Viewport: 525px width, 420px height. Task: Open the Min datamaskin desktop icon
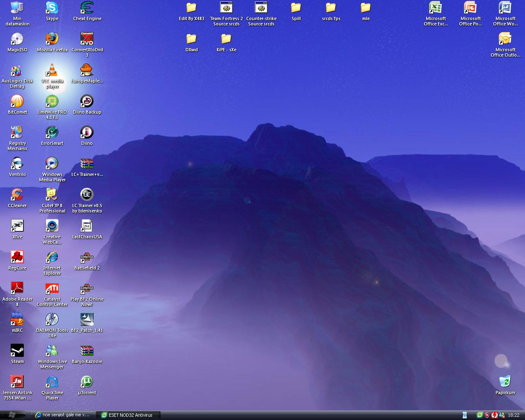(17, 14)
